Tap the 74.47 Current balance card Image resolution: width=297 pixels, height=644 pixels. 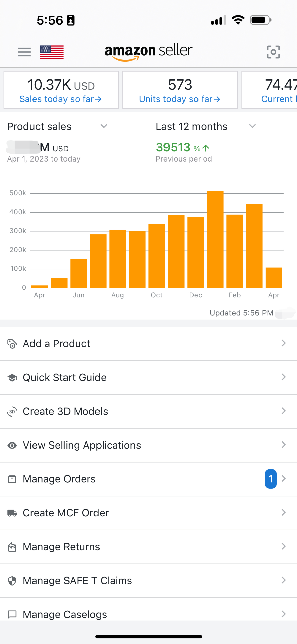tap(269, 90)
